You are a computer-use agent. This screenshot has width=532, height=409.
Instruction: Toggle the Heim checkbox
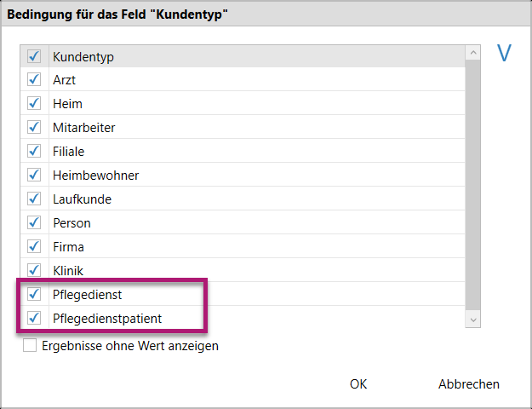pyautogui.click(x=35, y=104)
